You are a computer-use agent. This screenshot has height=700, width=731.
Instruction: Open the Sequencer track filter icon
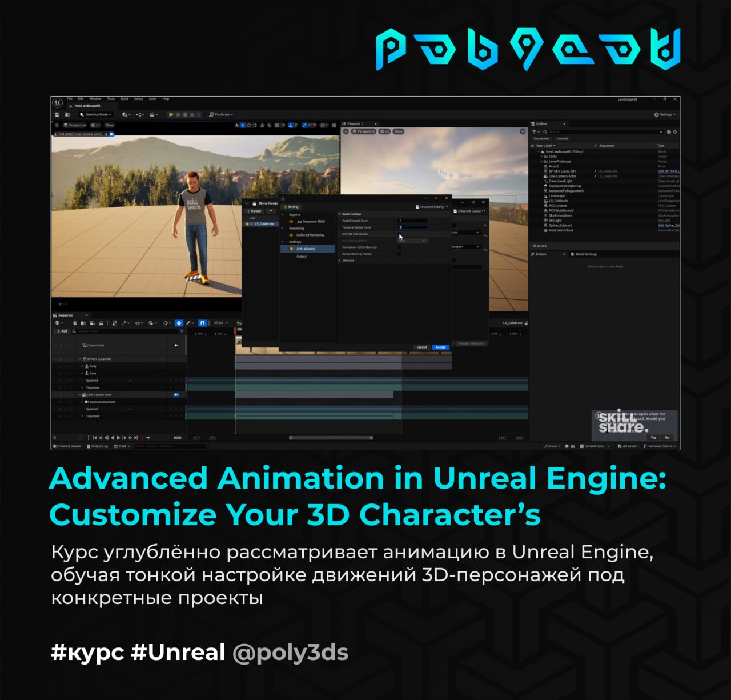(x=182, y=331)
